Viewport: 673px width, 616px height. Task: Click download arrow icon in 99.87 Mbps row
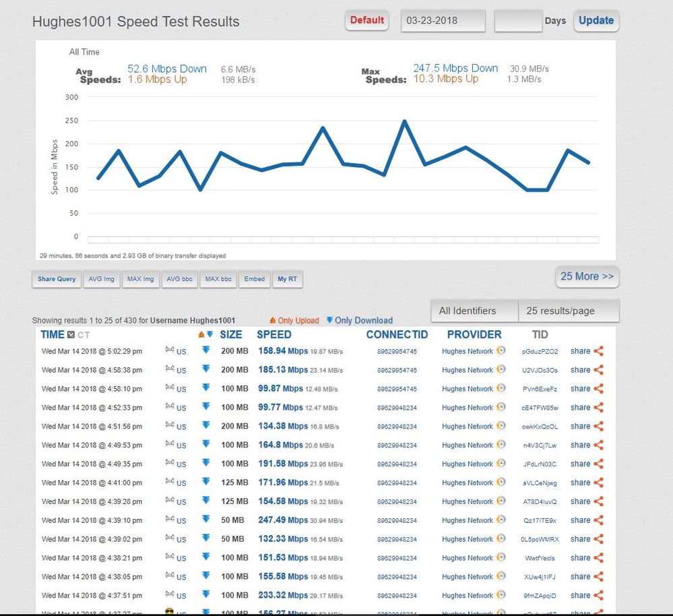click(x=206, y=388)
